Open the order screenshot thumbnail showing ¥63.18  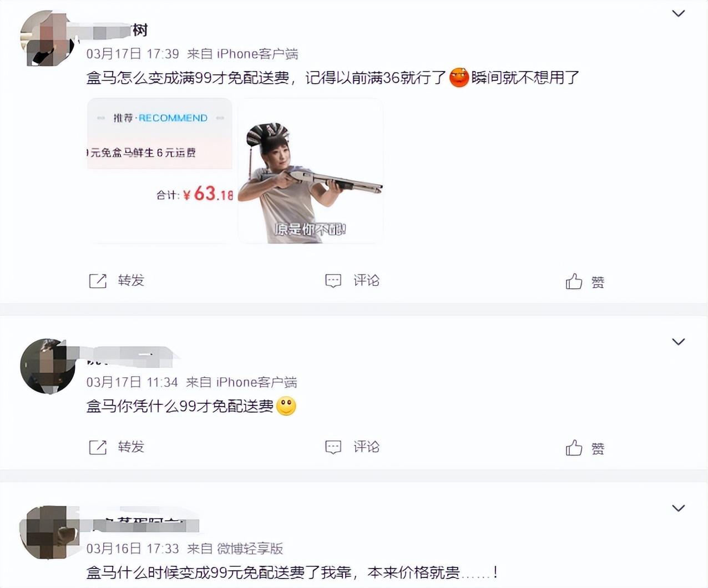(x=160, y=171)
